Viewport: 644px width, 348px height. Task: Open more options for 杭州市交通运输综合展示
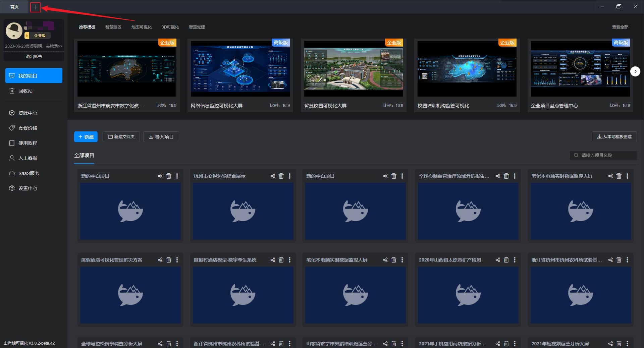coord(289,176)
